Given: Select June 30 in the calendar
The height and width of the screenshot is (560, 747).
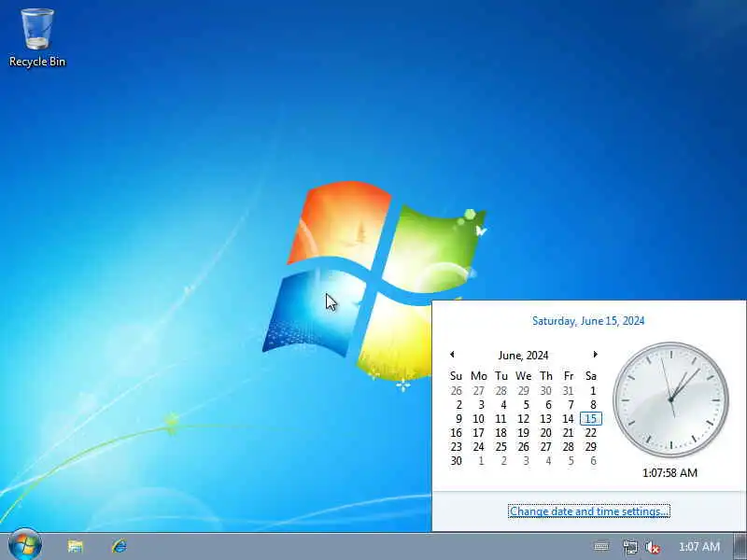Looking at the screenshot, I should 456,460.
